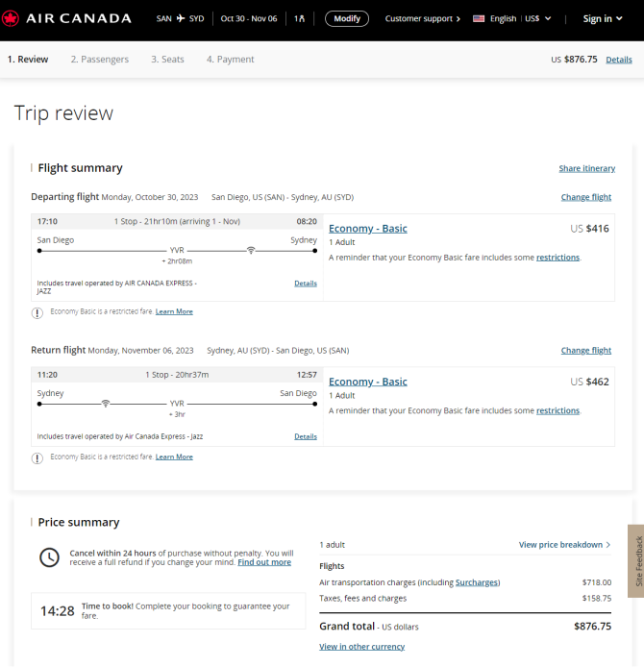644x667 pixels.
Task: Click the Wi-Fi icon on return flight route
Action: tap(106, 404)
